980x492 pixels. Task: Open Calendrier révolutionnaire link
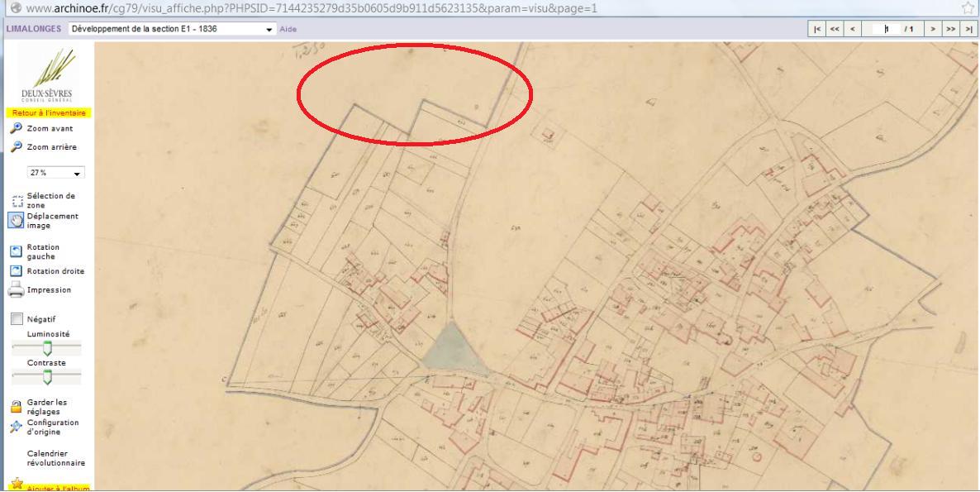[x=56, y=458]
